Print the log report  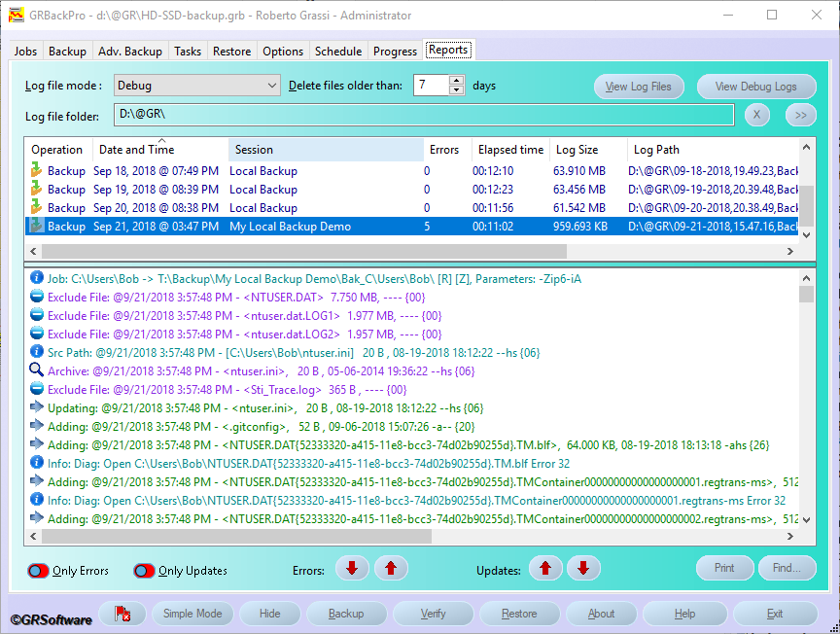(725, 568)
